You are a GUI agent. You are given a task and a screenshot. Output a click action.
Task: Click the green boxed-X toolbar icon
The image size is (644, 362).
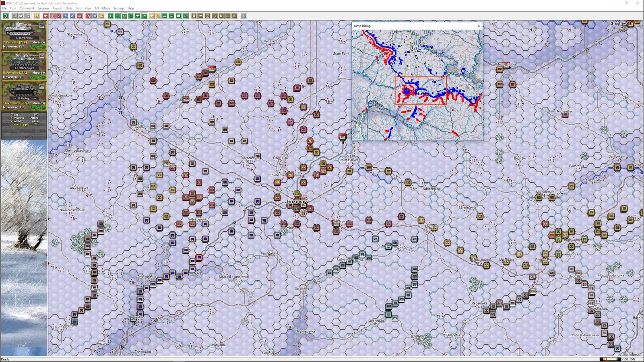coord(124,16)
